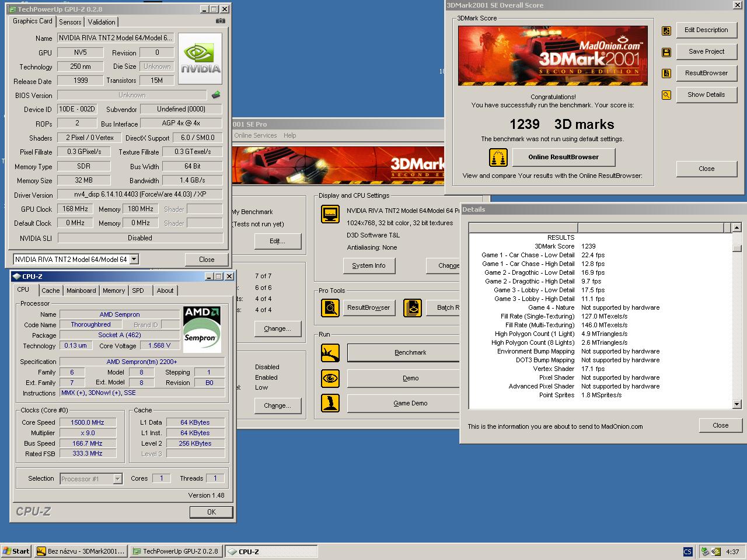Click the Demo button
Screen dimensions: 747x560
pos(403,378)
